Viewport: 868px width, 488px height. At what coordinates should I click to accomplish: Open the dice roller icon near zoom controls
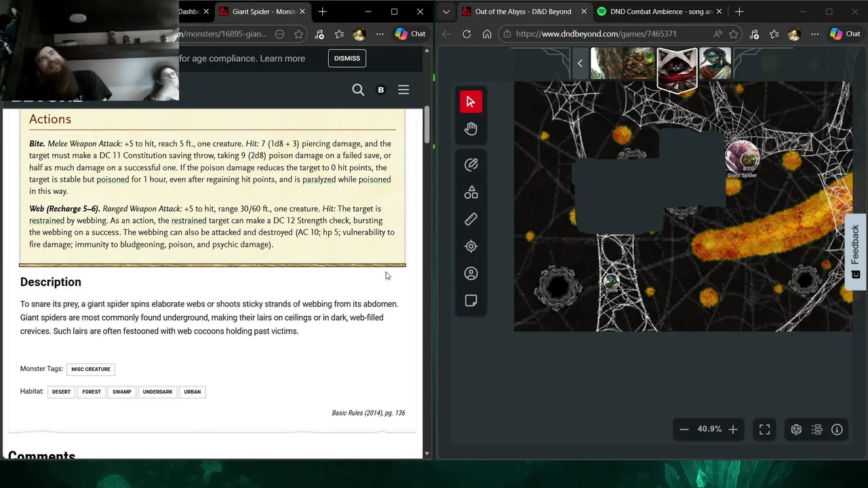point(796,429)
